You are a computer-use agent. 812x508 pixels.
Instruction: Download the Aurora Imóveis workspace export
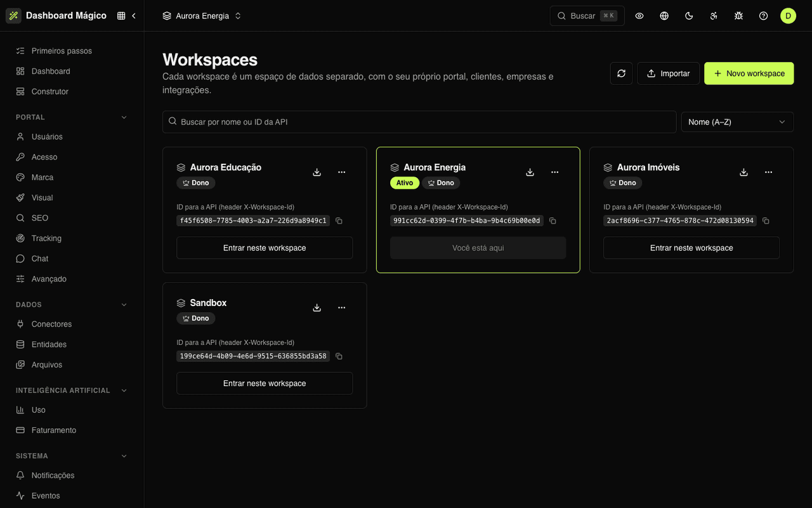tap(744, 172)
